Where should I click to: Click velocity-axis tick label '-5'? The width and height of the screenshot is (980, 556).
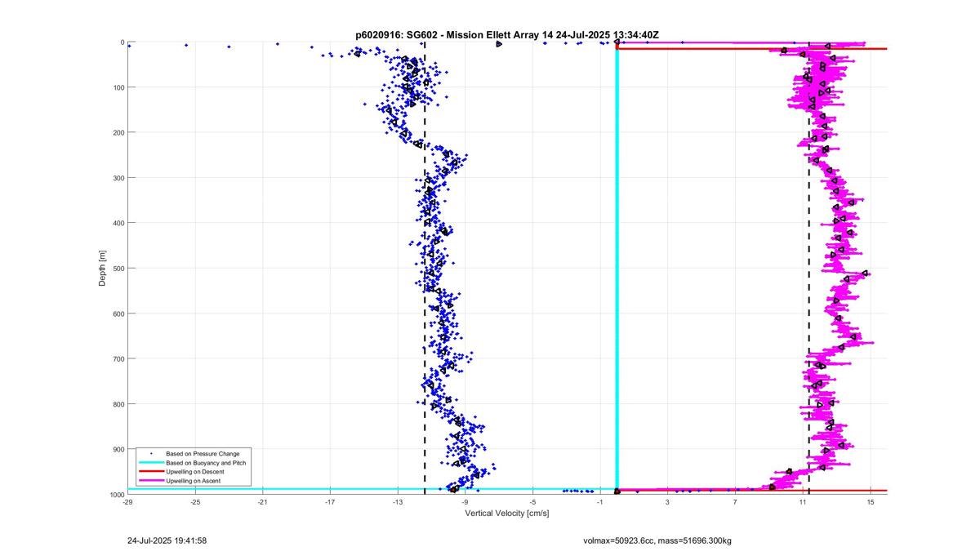point(532,502)
